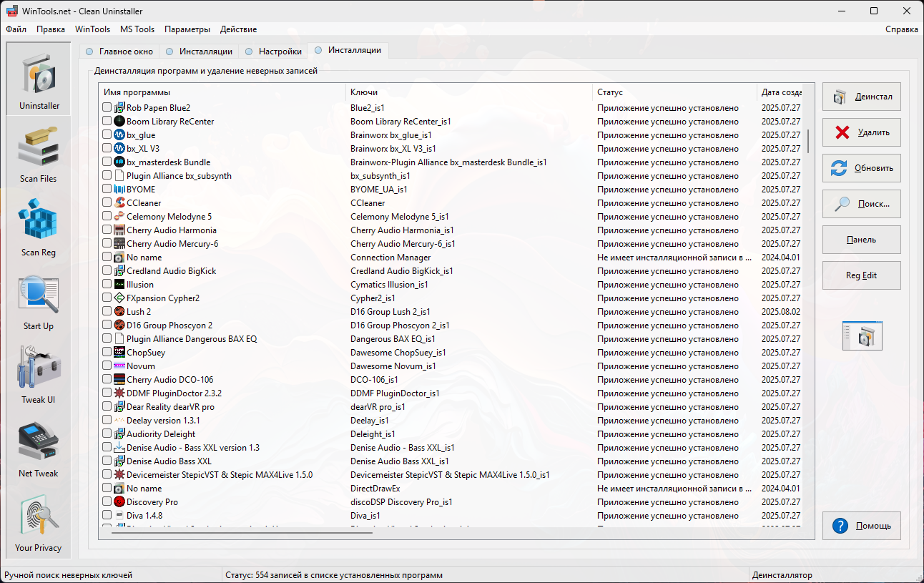This screenshot has height=583, width=924.
Task: Open the Start Up manager
Action: click(39, 300)
